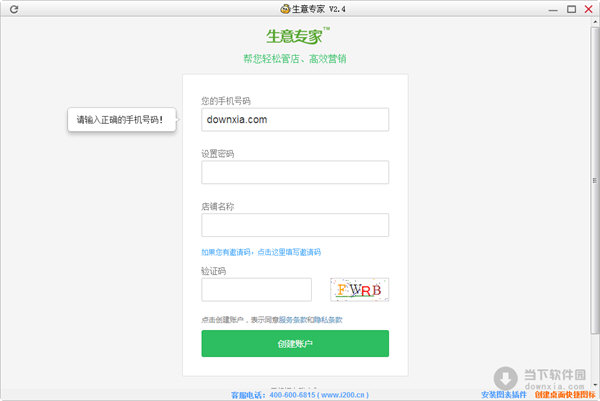Click the refresh icon in title bar

[14, 9]
